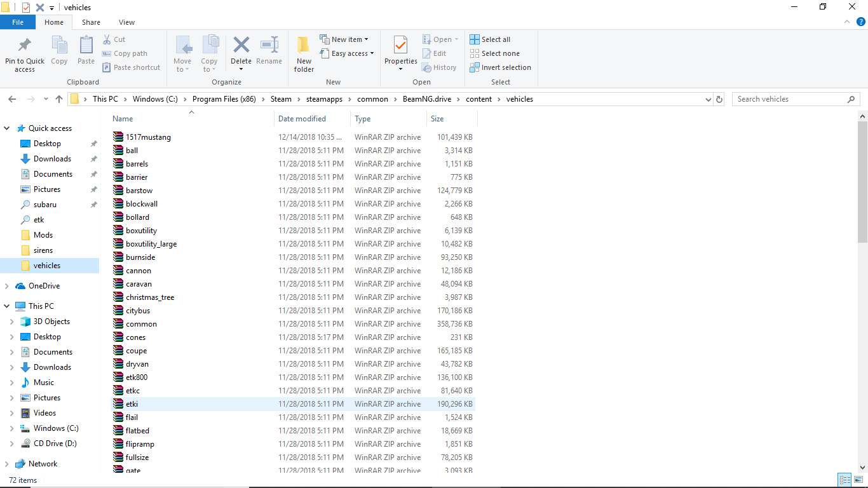The width and height of the screenshot is (868, 488).
Task: Select the citybus archive file
Action: point(294,311)
